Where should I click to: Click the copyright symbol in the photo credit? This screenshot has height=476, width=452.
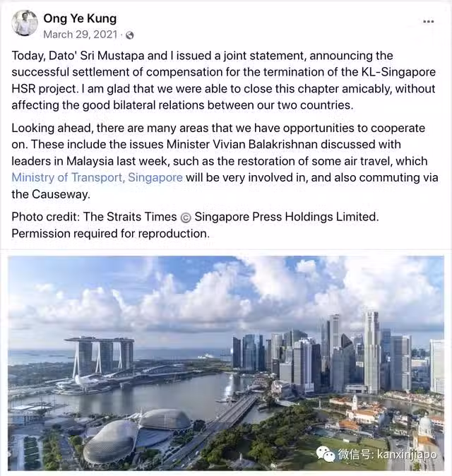coord(186,218)
